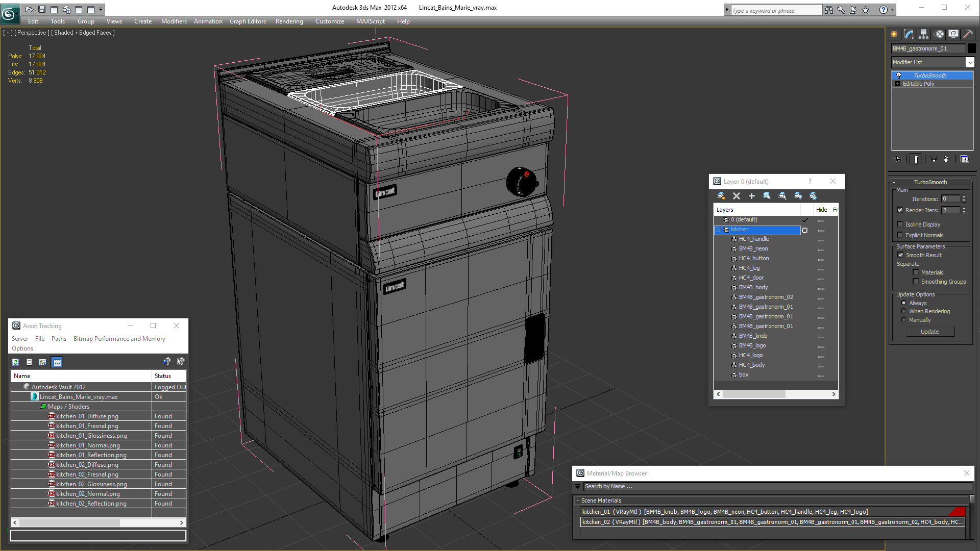980x551 pixels.
Task: Click Remove Modifier trash icon
Action: pyautogui.click(x=946, y=159)
